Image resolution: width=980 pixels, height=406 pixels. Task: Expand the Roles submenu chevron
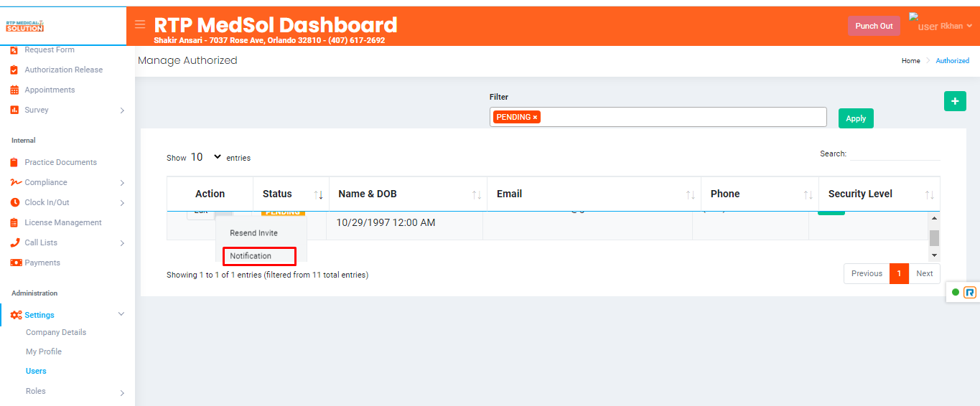click(x=122, y=392)
